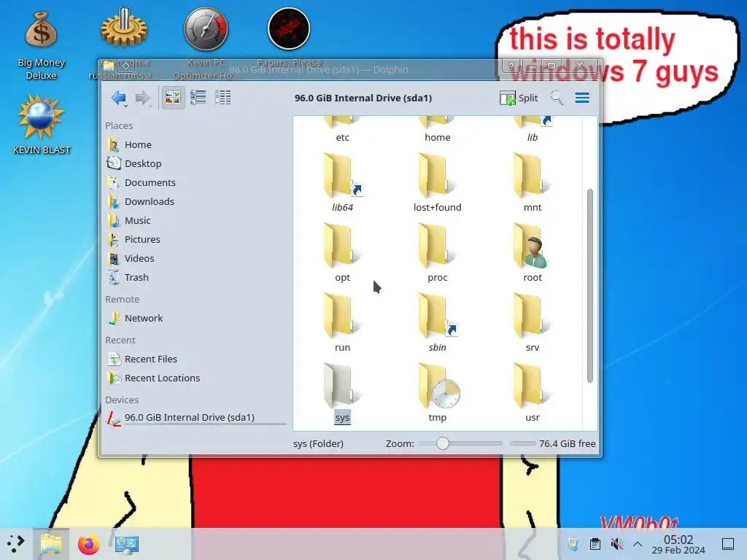The height and width of the screenshot is (560, 747).
Task: Select the usr folder icon
Action: (x=532, y=386)
